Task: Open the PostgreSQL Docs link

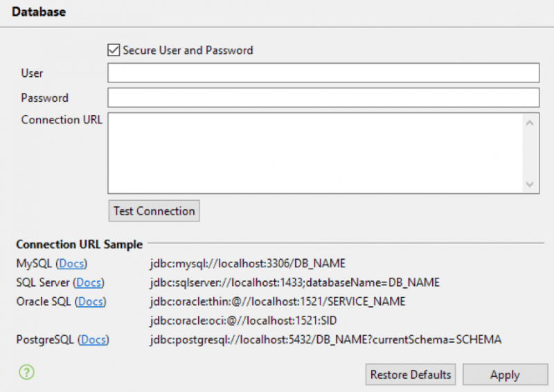Action: (93, 339)
